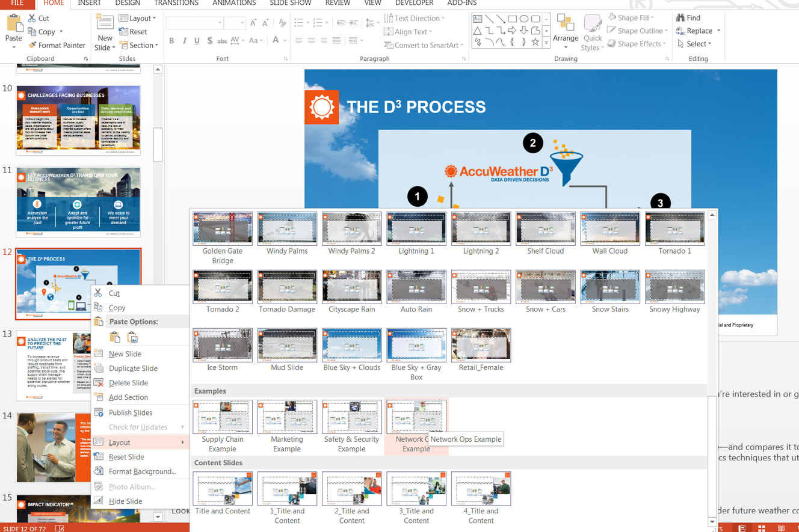
Task: Select the Supply Chain Example layout
Action: (x=223, y=427)
